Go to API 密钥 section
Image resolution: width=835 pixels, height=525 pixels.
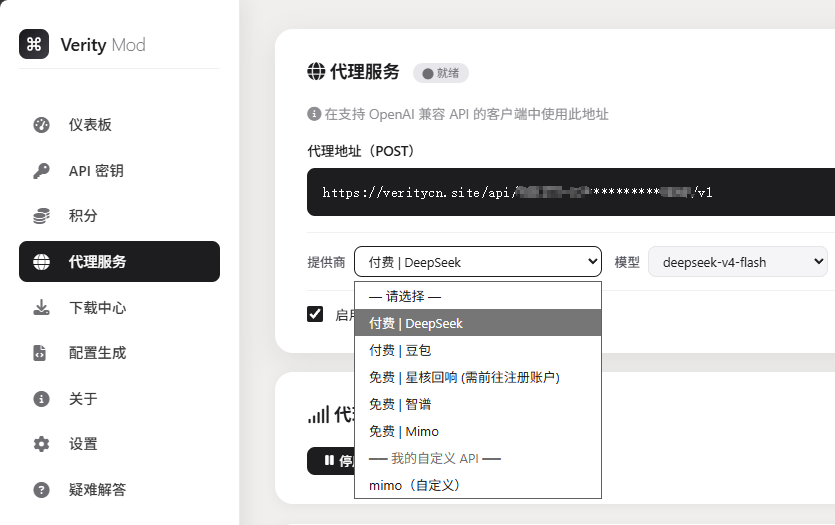click(x=119, y=171)
